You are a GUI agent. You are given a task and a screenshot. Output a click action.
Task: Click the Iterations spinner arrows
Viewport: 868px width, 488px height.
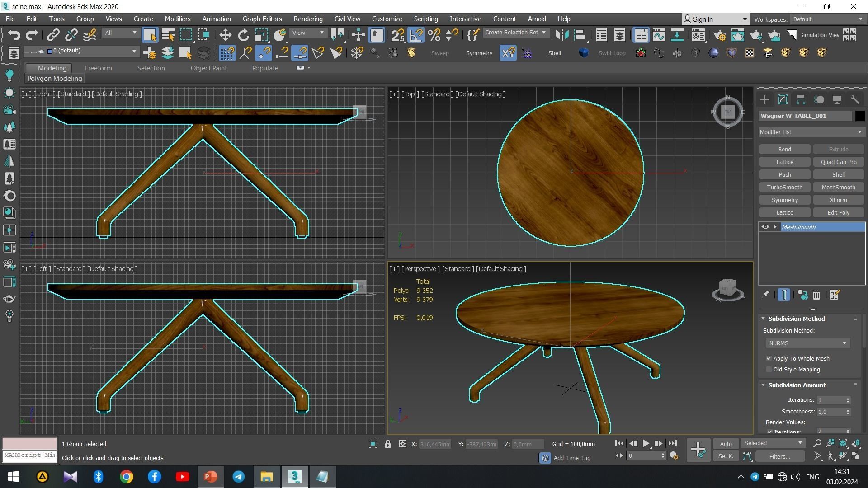[848, 400]
